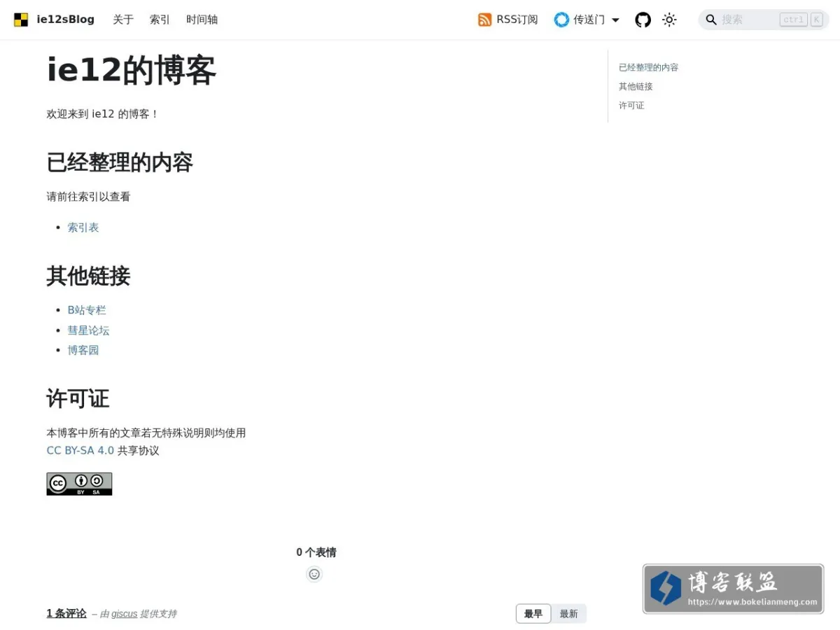Screen dimensions: 840x630
Task: Open the 索引表 link
Action: pyautogui.click(x=83, y=227)
